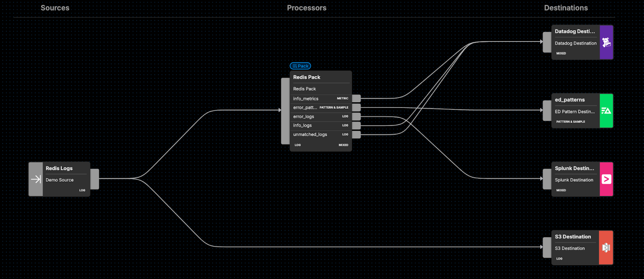Select the Splunk Destin... node title
The width and height of the screenshot is (644, 279).
574,168
